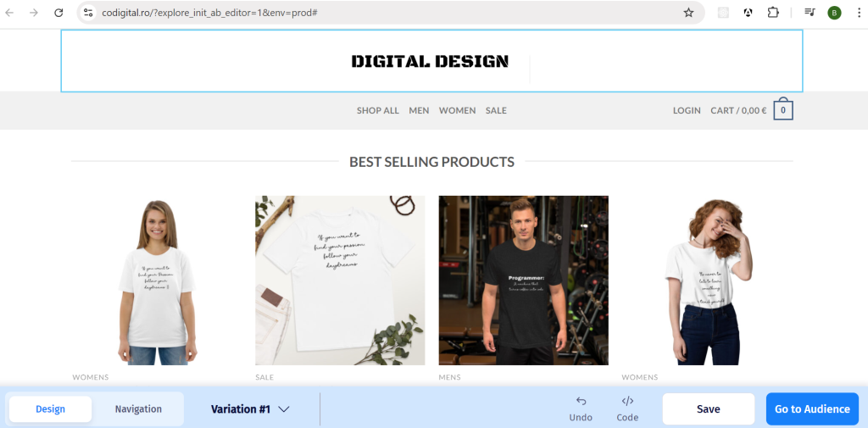Click the Undo arrow icon
The width and height of the screenshot is (868, 428).
pyautogui.click(x=581, y=402)
